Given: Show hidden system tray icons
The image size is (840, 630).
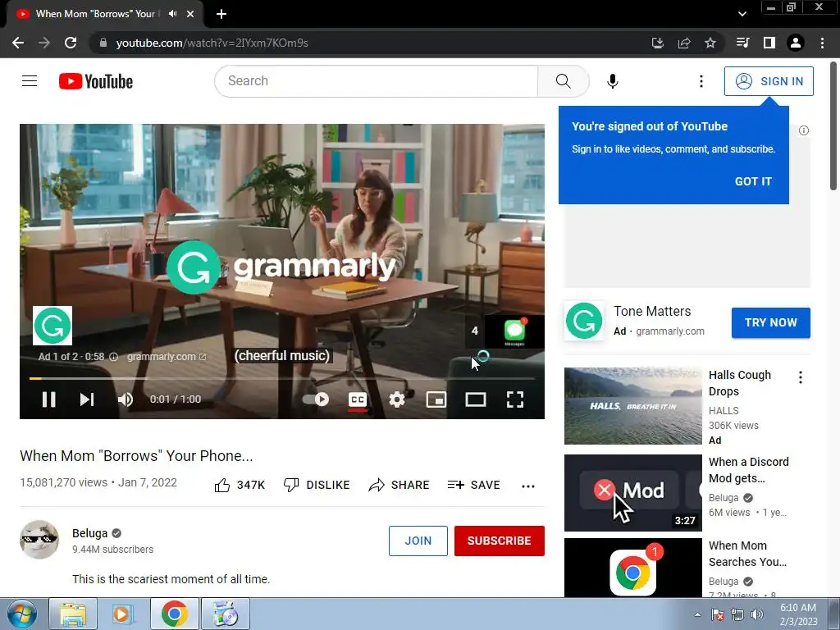Looking at the screenshot, I should 697,614.
